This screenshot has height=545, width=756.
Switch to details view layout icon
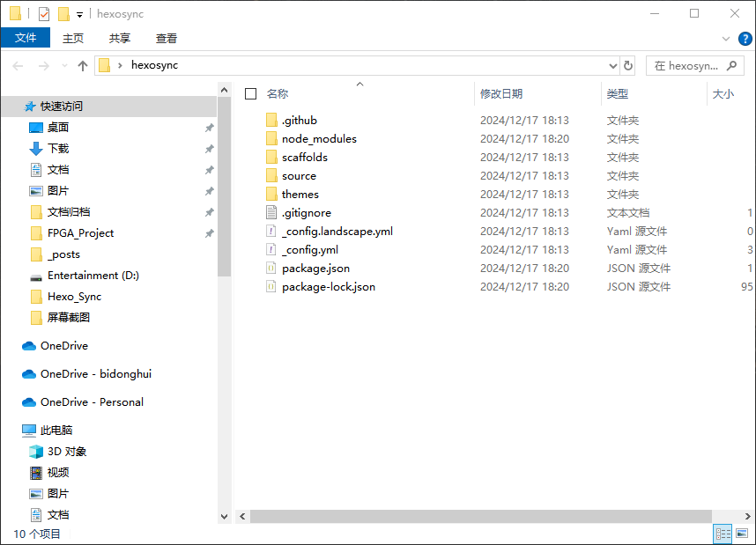pos(723,534)
